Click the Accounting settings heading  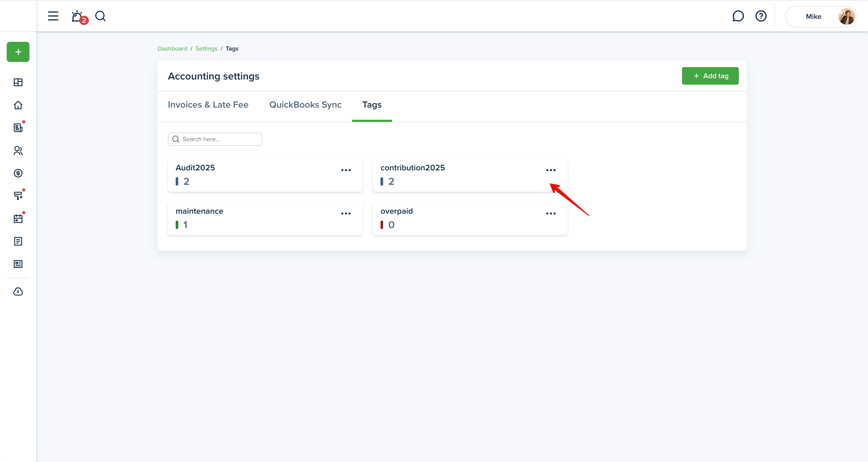[214, 76]
